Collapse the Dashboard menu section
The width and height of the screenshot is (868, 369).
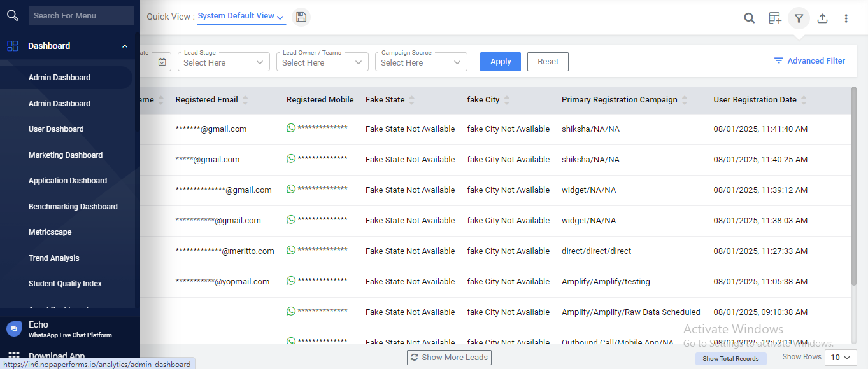125,46
